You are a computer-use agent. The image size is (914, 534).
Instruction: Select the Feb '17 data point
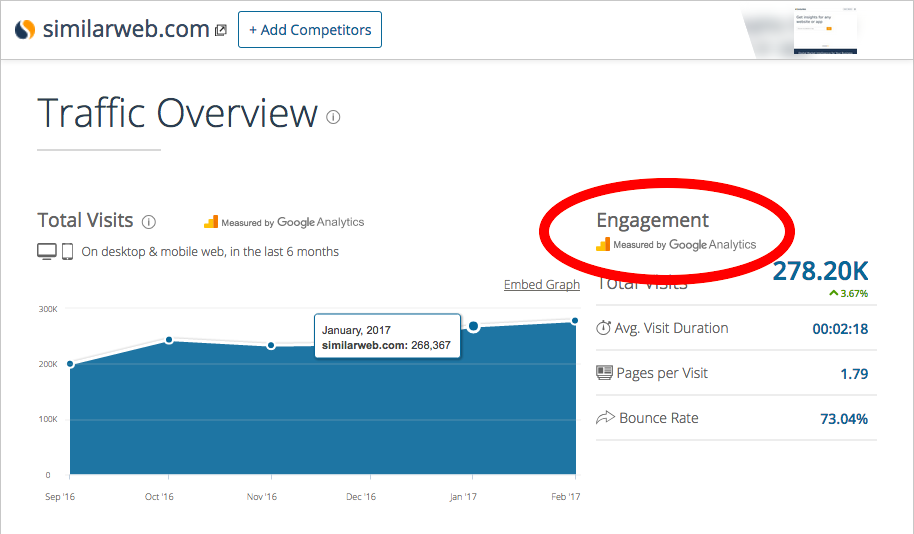[x=575, y=321]
